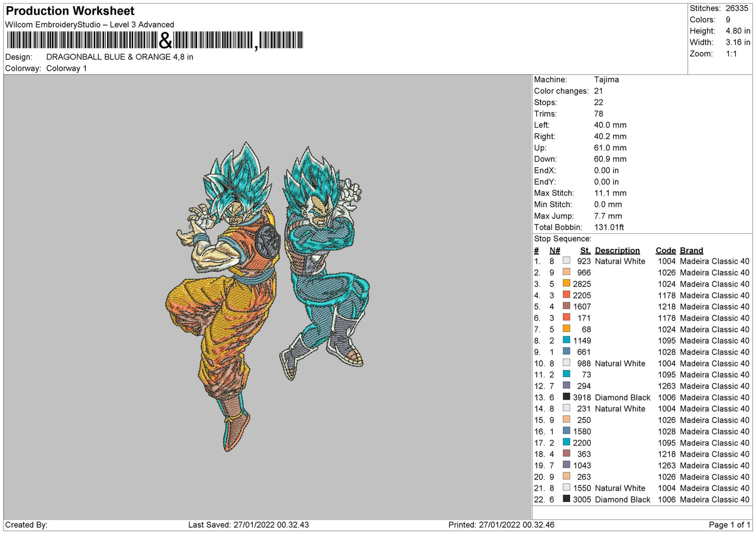Click the Description column header
Screen dimensions: 756x534
click(617, 251)
